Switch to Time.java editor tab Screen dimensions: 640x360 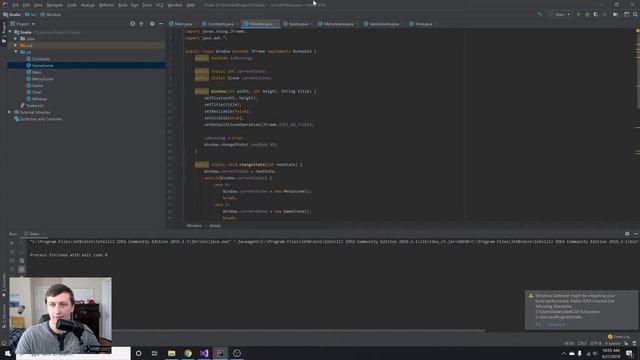(421, 24)
